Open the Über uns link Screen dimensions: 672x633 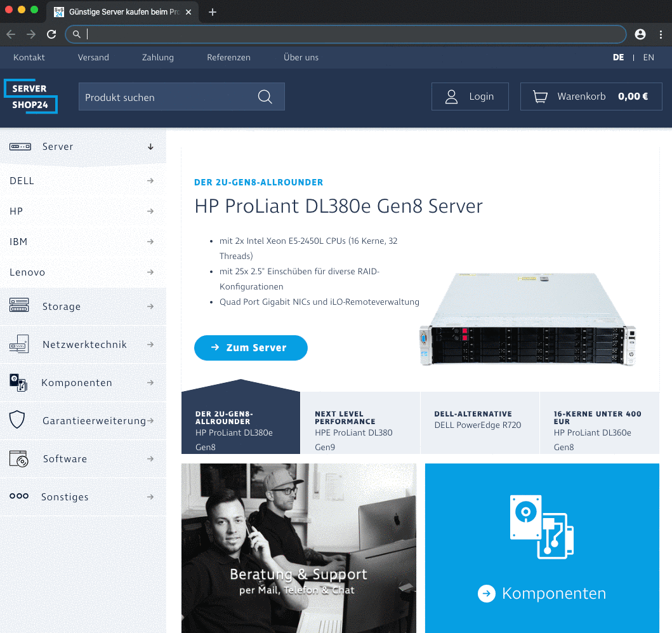(301, 57)
